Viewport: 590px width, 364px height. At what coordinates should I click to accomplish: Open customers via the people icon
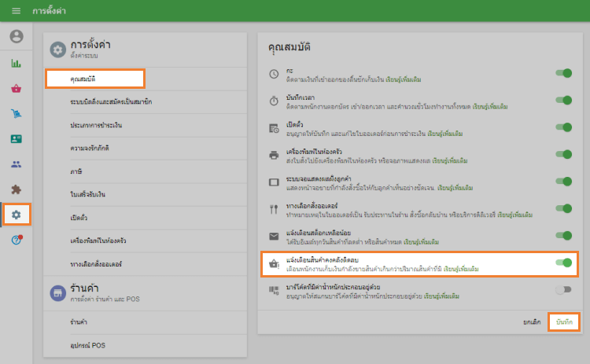click(17, 164)
